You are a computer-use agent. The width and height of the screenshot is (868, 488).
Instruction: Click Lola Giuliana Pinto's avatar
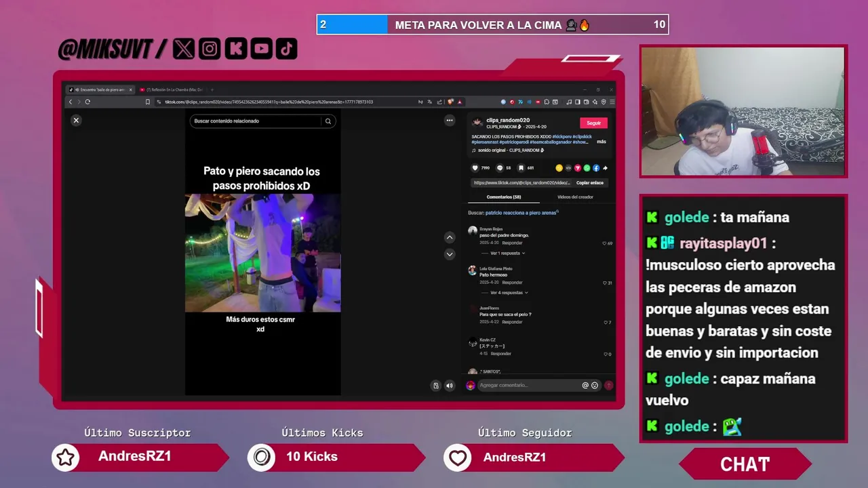[x=472, y=270]
